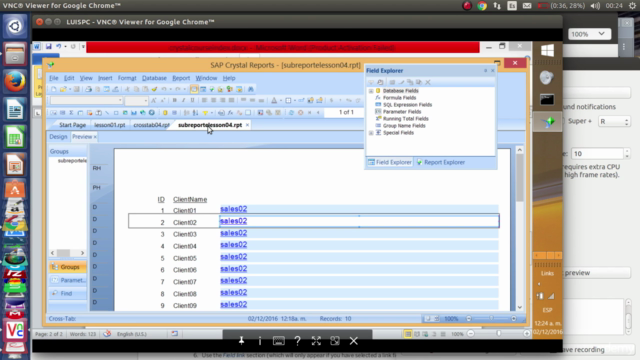Click the Word zoom slider in status bar
Viewport: 640px width, 360px height.
click(x=498, y=334)
